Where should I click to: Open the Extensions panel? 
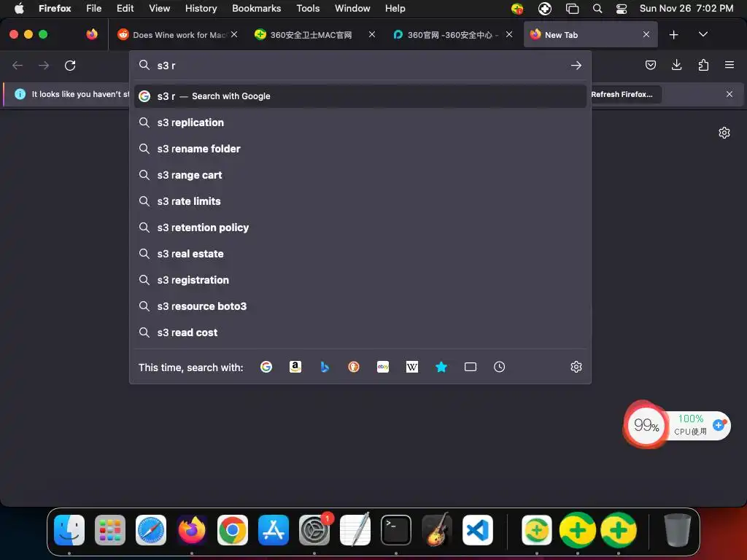point(703,65)
